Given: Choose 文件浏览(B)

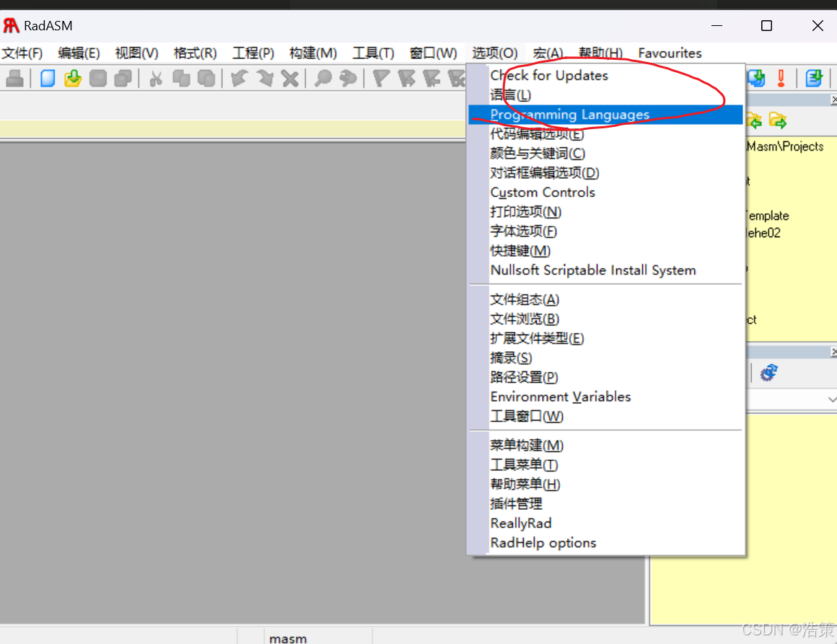Looking at the screenshot, I should coord(605,319).
